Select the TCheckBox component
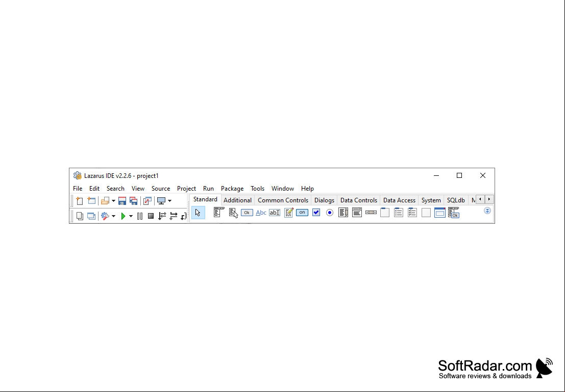This screenshot has width=565, height=392. pos(316,213)
